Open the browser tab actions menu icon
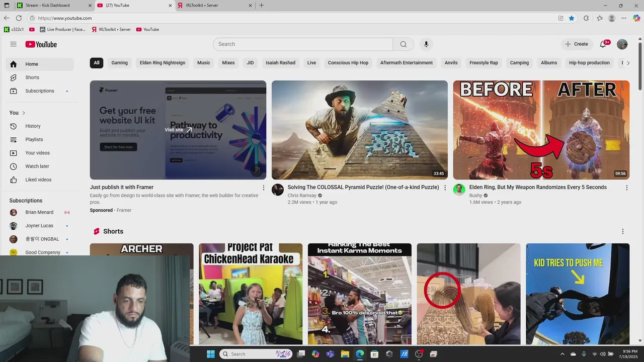644x362 pixels. coord(7,6)
